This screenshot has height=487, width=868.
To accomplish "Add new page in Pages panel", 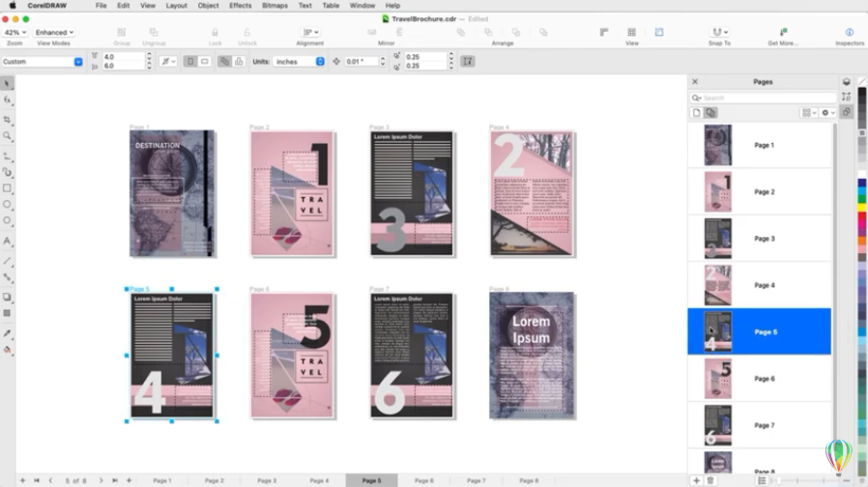I will pyautogui.click(x=696, y=480).
